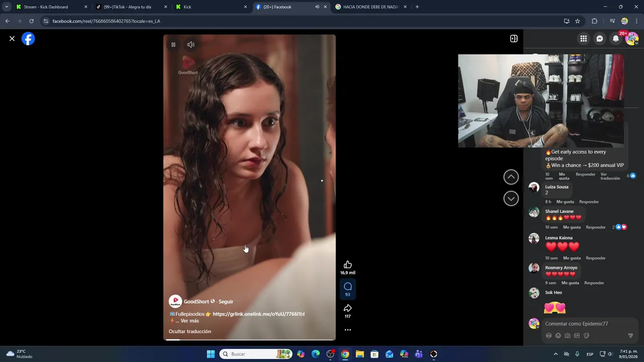Insert avatar sticker in comment
Viewport: 644px width, 362px height.
pyautogui.click(x=548, y=336)
